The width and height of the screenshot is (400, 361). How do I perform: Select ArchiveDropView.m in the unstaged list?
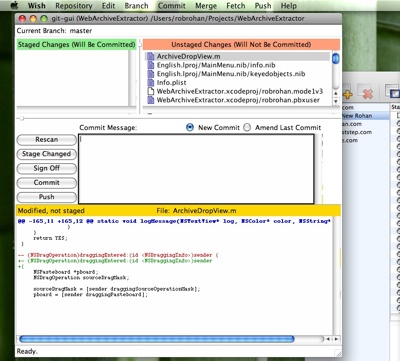(x=189, y=57)
